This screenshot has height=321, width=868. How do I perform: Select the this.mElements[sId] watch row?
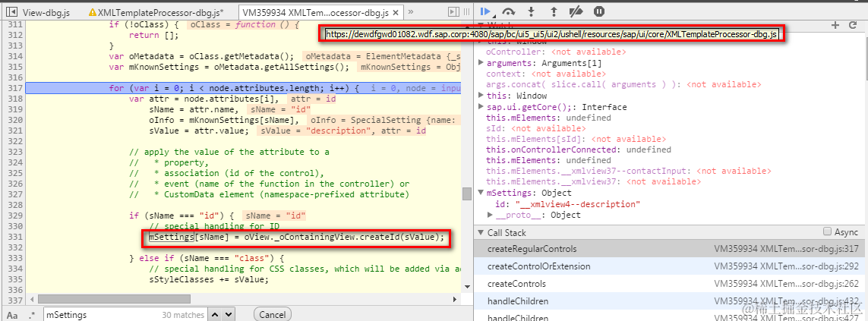point(576,139)
